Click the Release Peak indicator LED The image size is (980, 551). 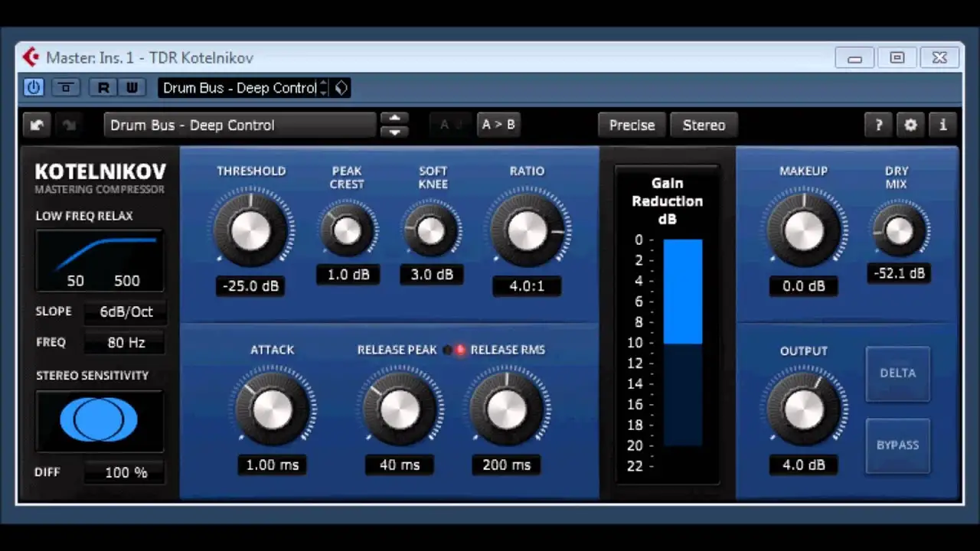(x=448, y=350)
